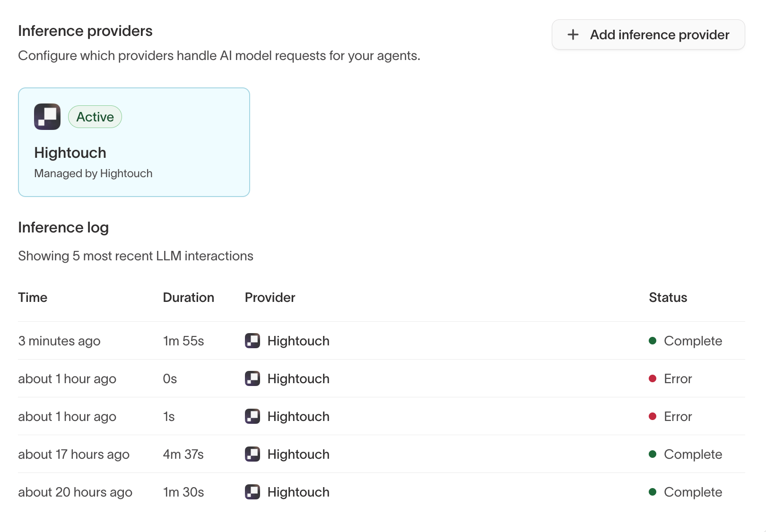
Task: Click the Hightouch icon in the 4m 37s row
Action: click(252, 454)
